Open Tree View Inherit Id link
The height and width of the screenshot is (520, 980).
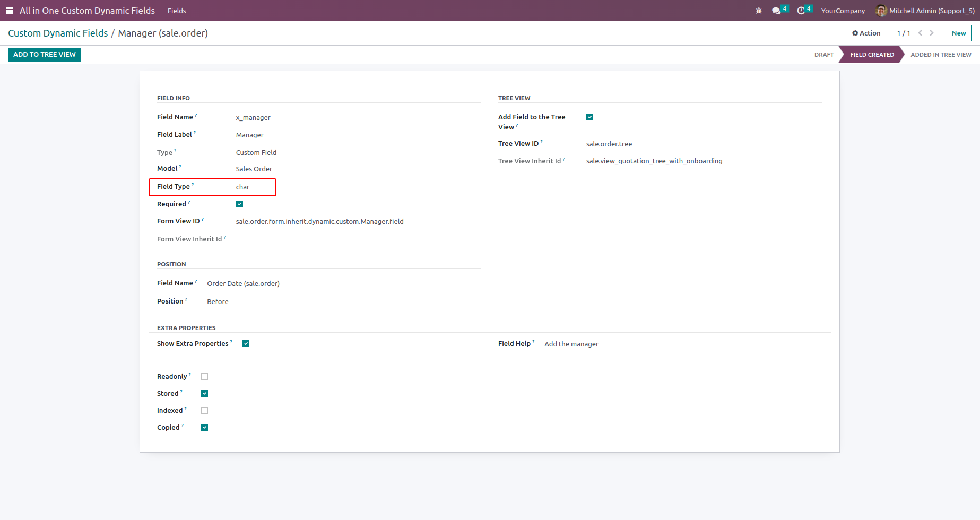[x=654, y=161]
